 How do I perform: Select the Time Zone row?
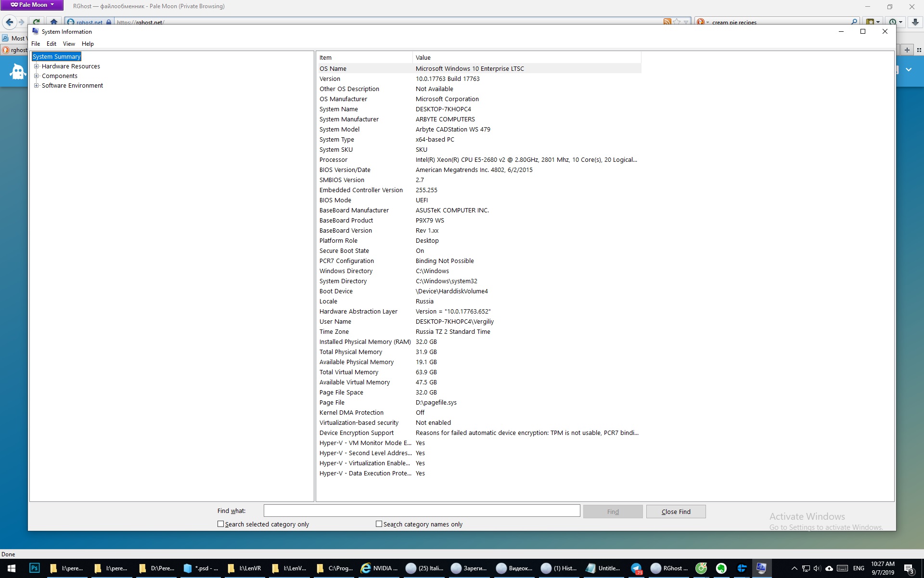click(479, 332)
